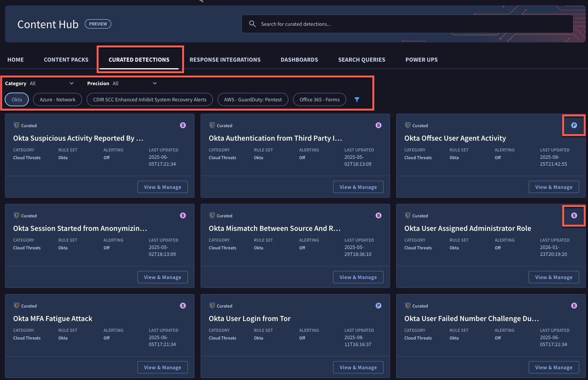Toggle the Azure - Network filter chip
The image size is (588, 380).
pyautogui.click(x=58, y=99)
